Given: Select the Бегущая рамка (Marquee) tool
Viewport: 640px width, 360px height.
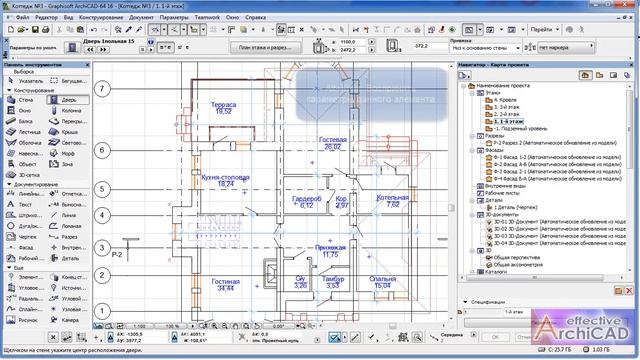Looking at the screenshot, I should tap(69, 81).
